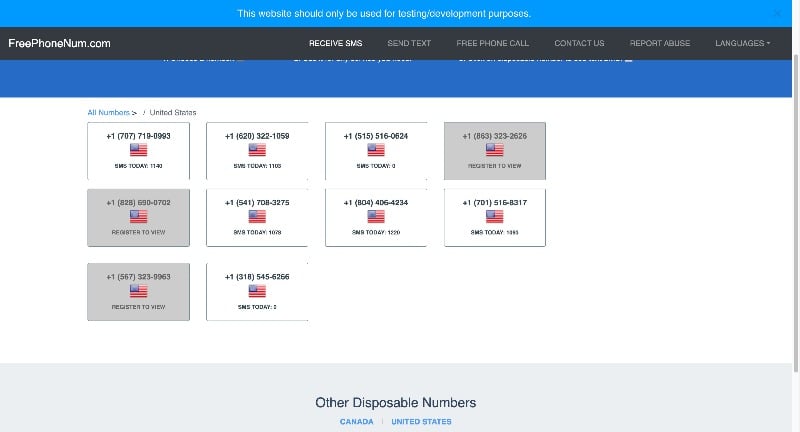
Task: Click the flag on the (701) 516-8317 card
Action: pos(495,216)
